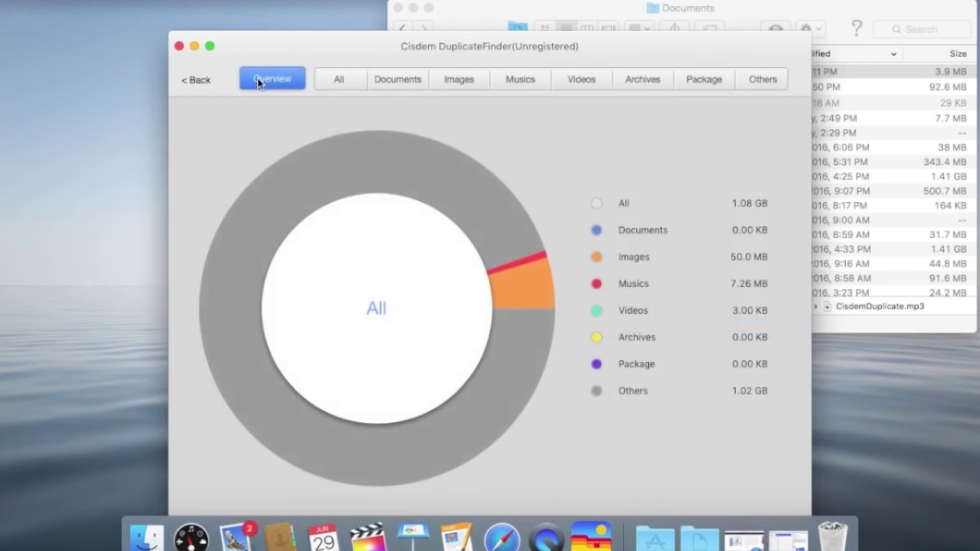
Task: Switch to the All tab
Action: pyautogui.click(x=339, y=80)
